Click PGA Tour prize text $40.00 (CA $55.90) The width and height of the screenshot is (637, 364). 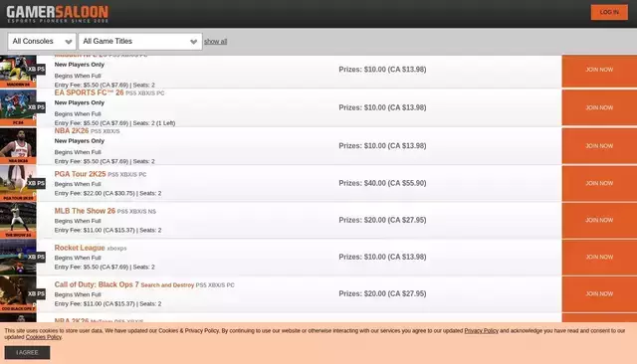(382, 183)
